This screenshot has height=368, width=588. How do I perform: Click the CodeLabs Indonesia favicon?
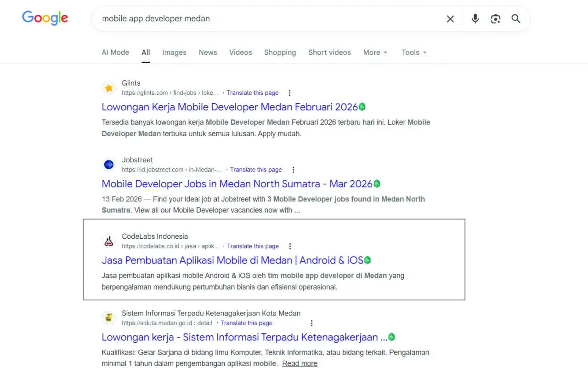[x=109, y=241]
